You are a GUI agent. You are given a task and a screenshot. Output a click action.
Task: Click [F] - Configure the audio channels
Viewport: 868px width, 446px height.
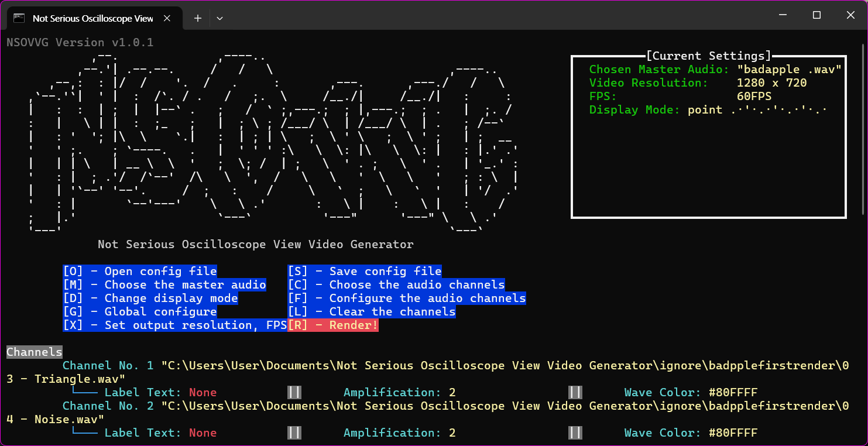(x=407, y=299)
